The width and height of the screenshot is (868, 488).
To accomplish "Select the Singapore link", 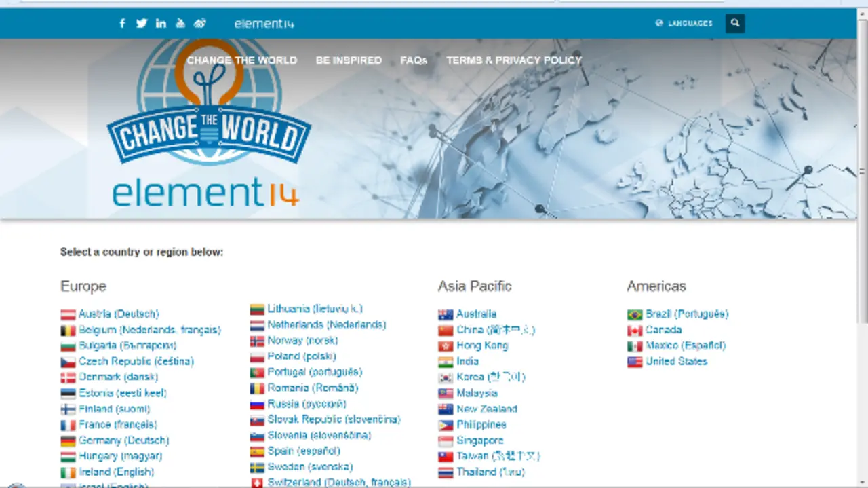I will (480, 440).
